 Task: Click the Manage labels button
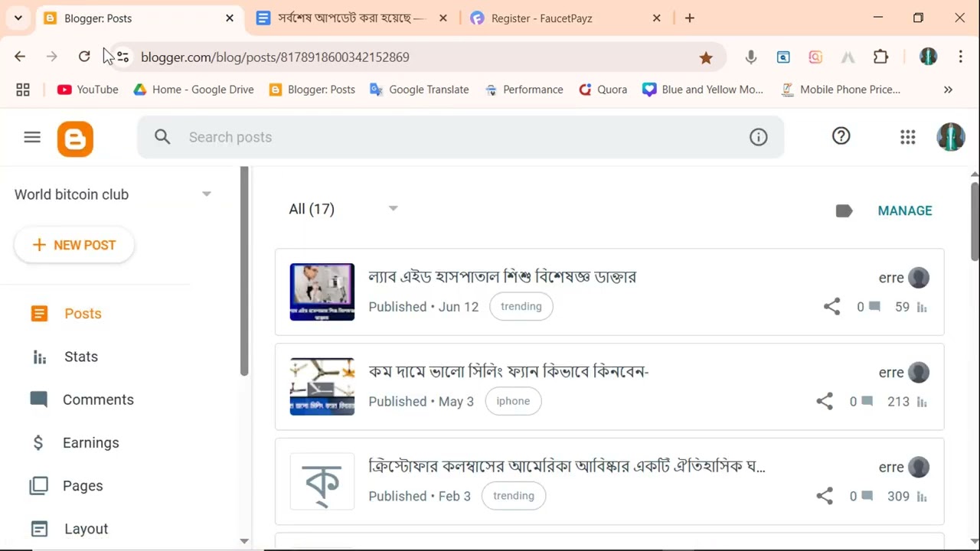(x=904, y=210)
